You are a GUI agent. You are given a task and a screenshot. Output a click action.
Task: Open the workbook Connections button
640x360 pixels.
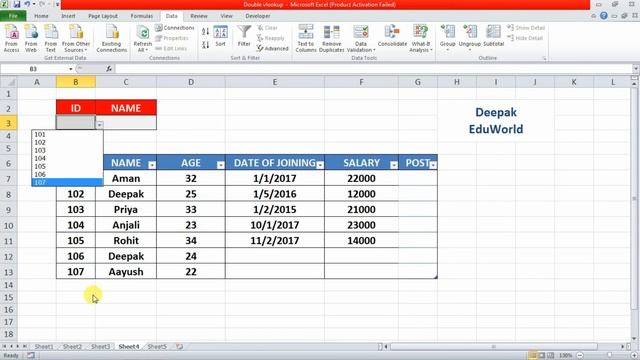[x=175, y=28]
